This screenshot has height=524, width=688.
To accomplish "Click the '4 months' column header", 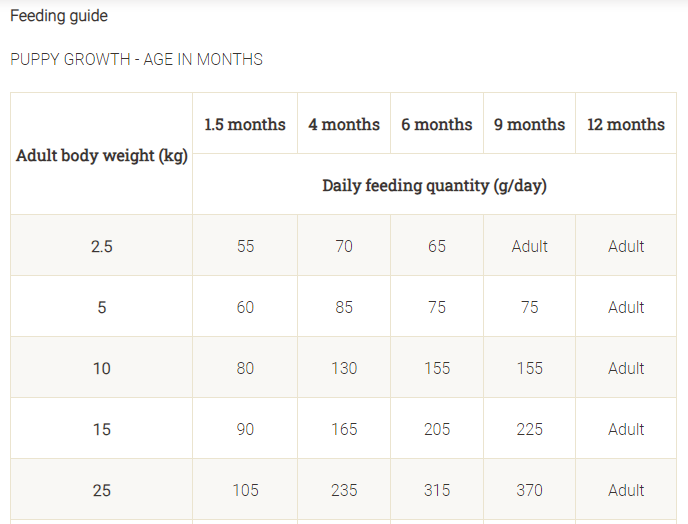I will pos(344,124).
